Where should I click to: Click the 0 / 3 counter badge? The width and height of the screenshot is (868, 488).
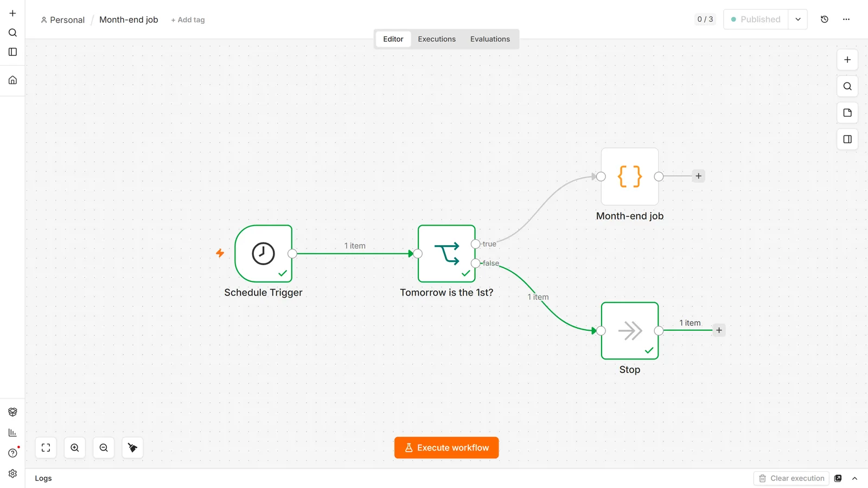[705, 20]
